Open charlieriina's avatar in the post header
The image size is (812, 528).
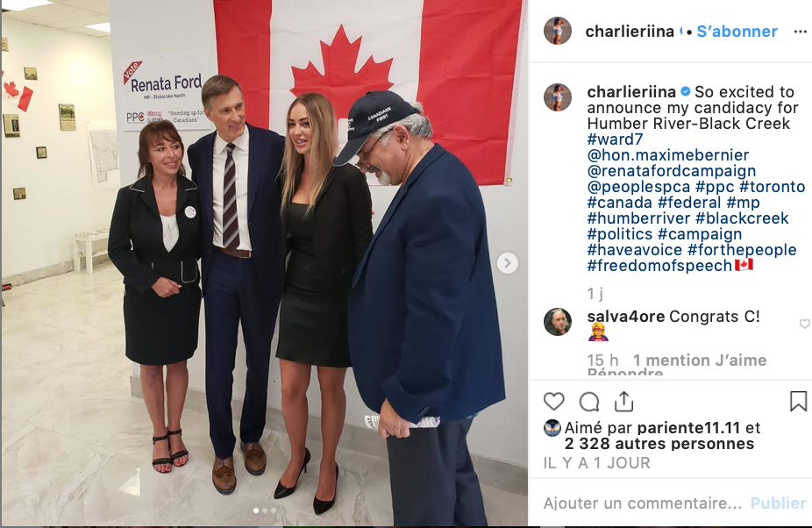tap(558, 31)
